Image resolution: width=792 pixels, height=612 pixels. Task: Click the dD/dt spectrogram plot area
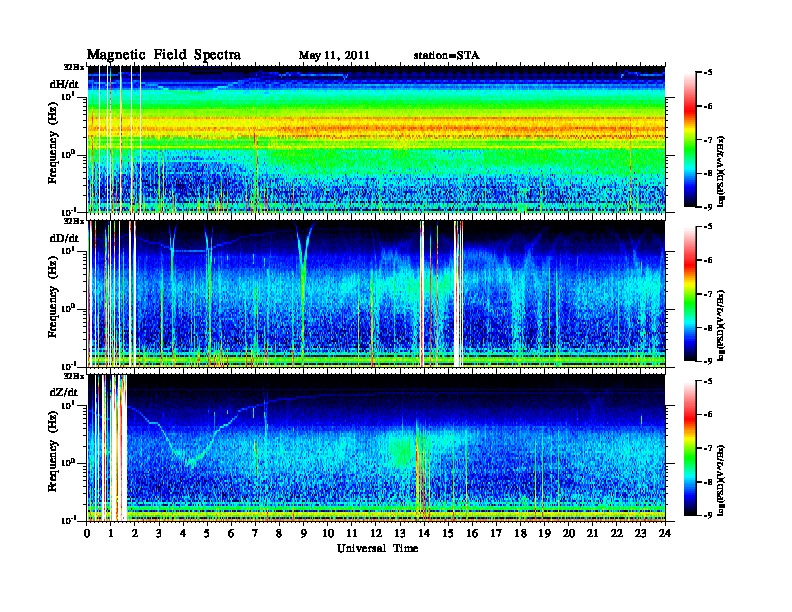[x=376, y=294]
